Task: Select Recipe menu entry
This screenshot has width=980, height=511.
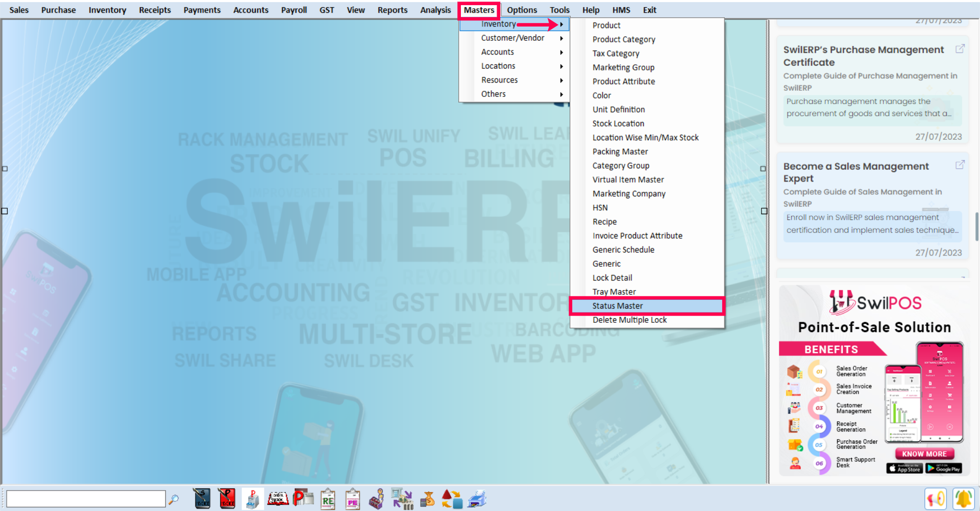Action: 647,222
